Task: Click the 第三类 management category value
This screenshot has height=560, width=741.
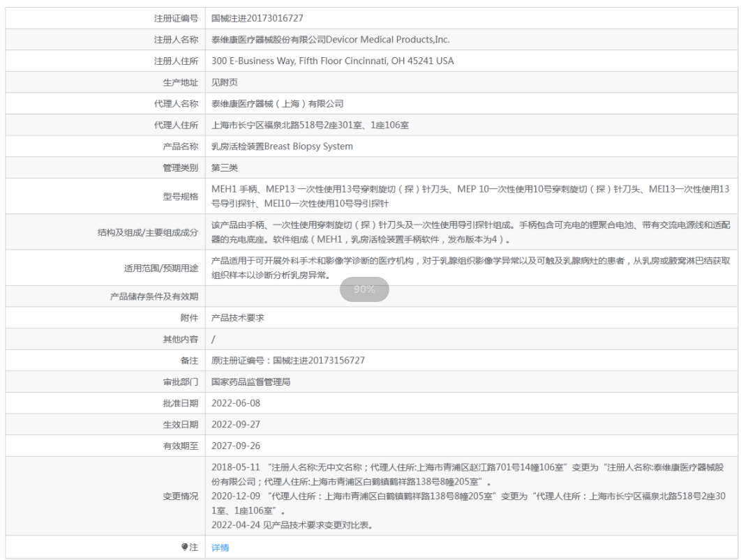Action: (225, 168)
